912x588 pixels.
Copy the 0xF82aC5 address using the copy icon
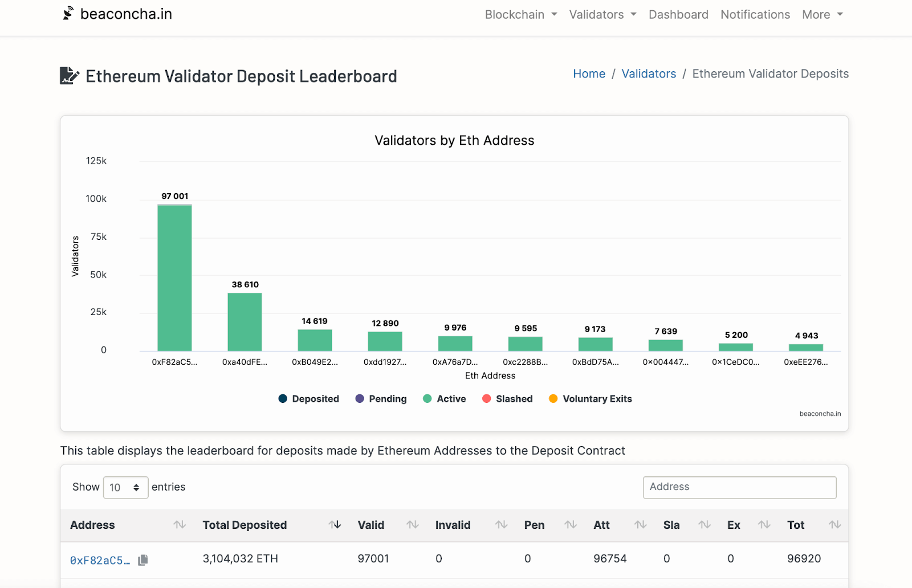click(143, 560)
